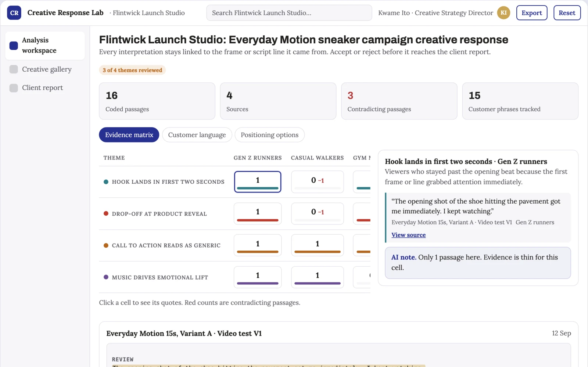Viewport: 588px width, 367px height.
Task: Select Drop-off at product reveal Casual walkers cell
Action: 318,214
